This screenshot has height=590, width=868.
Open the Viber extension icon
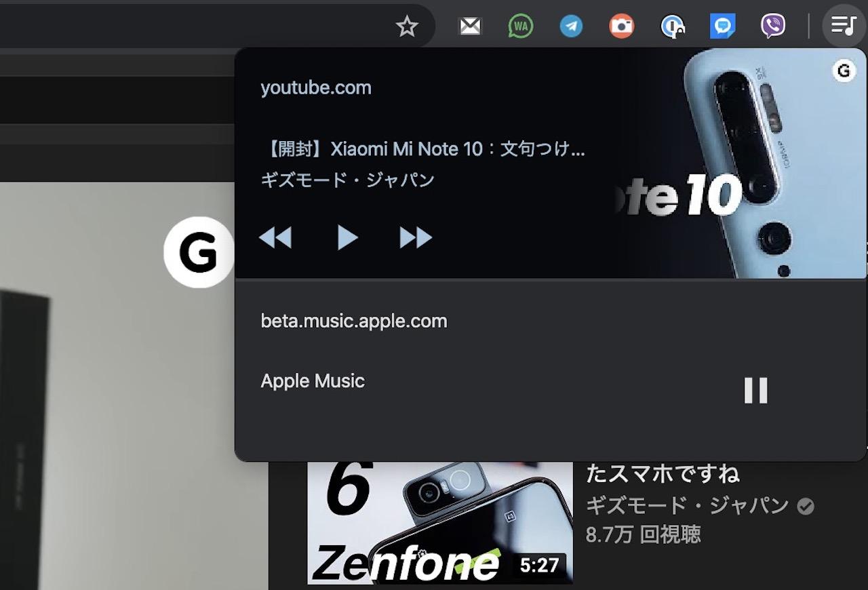773,26
